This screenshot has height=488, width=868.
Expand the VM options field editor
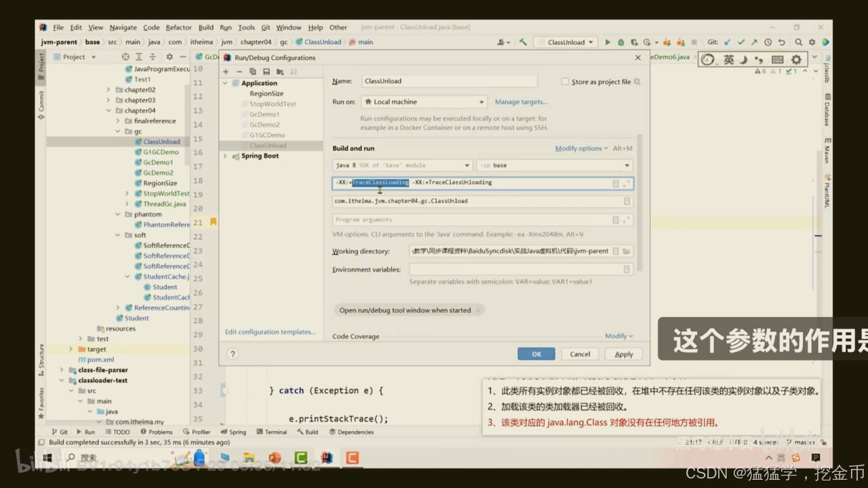click(627, 183)
